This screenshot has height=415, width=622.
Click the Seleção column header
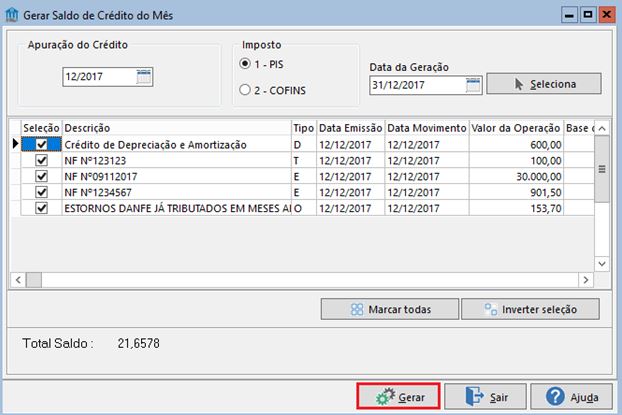pyautogui.click(x=41, y=128)
